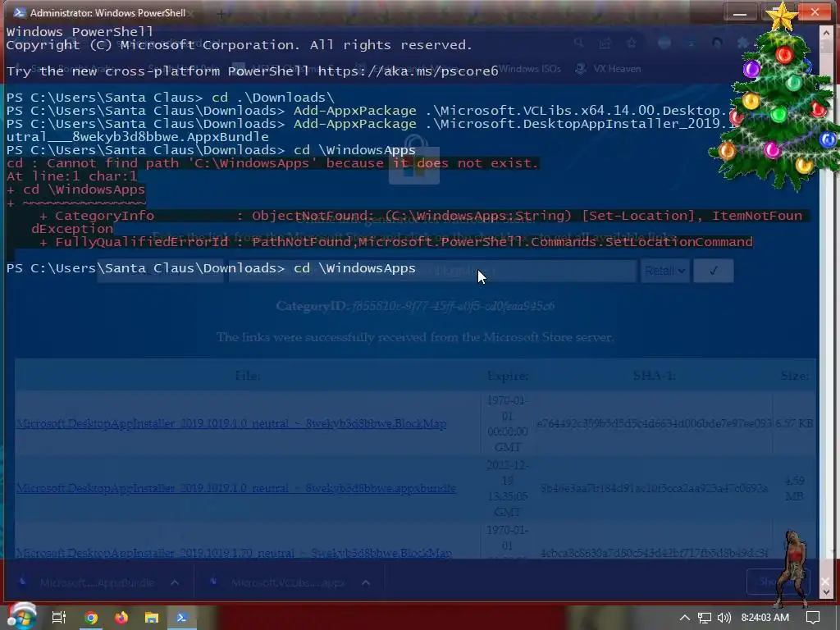Click the share icon in the browser address bar
The height and width of the screenshot is (630, 840).
coord(605,43)
